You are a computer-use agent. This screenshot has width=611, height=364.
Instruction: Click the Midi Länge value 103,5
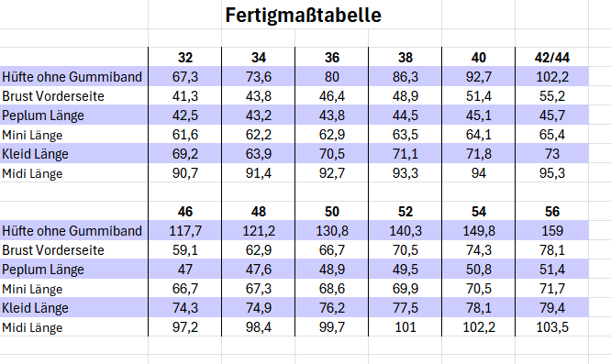coord(551,327)
